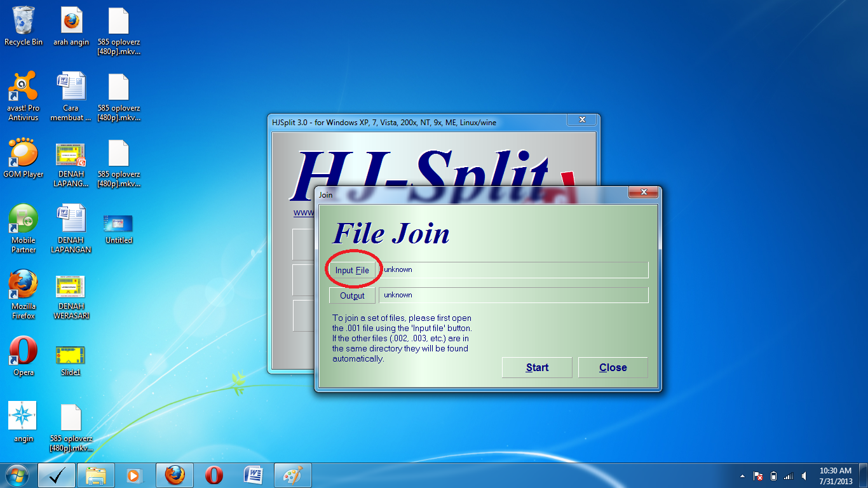Click the battery icon in system tray
Image resolution: width=868 pixels, height=488 pixels.
coord(773,476)
